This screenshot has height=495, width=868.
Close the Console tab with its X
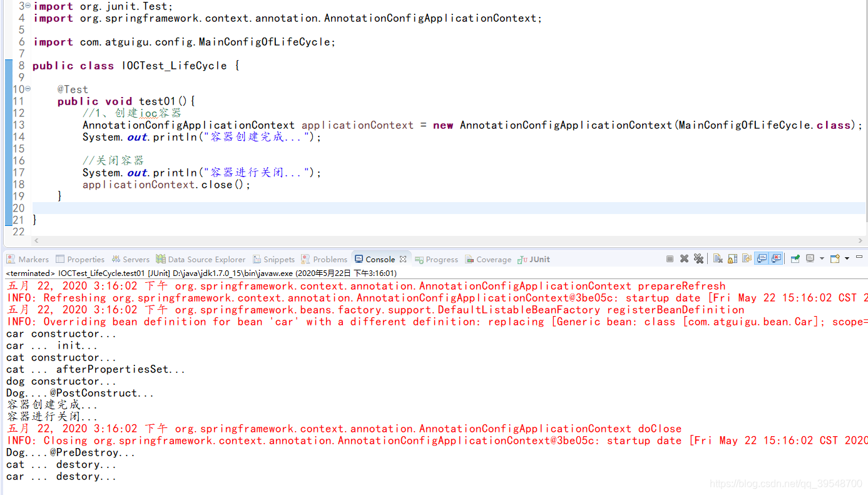403,259
